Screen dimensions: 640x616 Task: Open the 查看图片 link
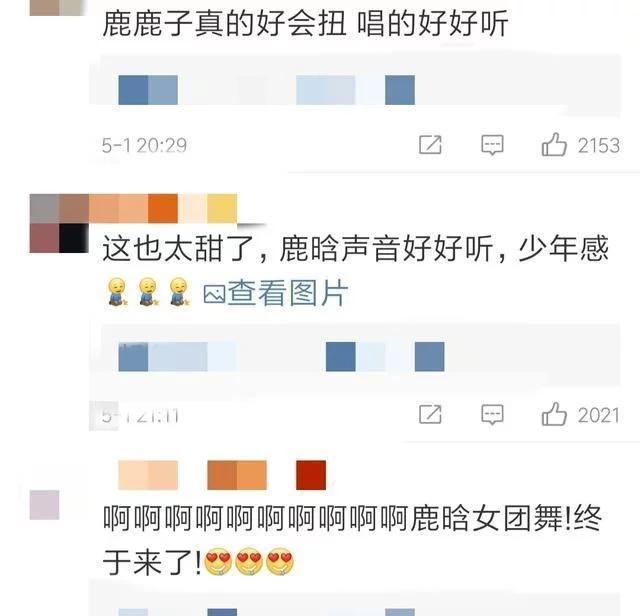288,293
